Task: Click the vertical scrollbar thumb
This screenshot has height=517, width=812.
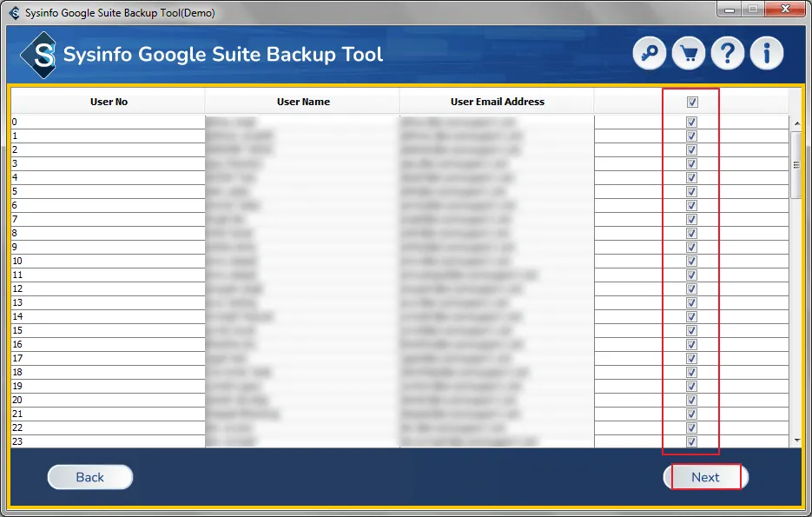Action: click(795, 165)
